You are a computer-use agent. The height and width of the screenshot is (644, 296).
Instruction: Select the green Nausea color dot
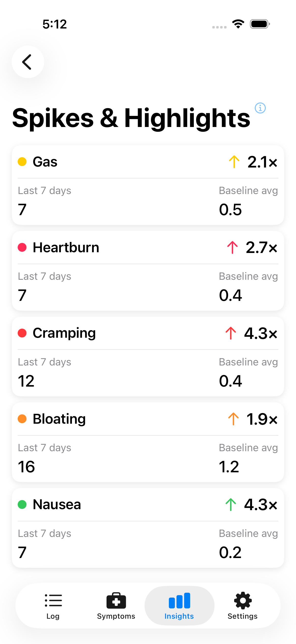click(22, 504)
